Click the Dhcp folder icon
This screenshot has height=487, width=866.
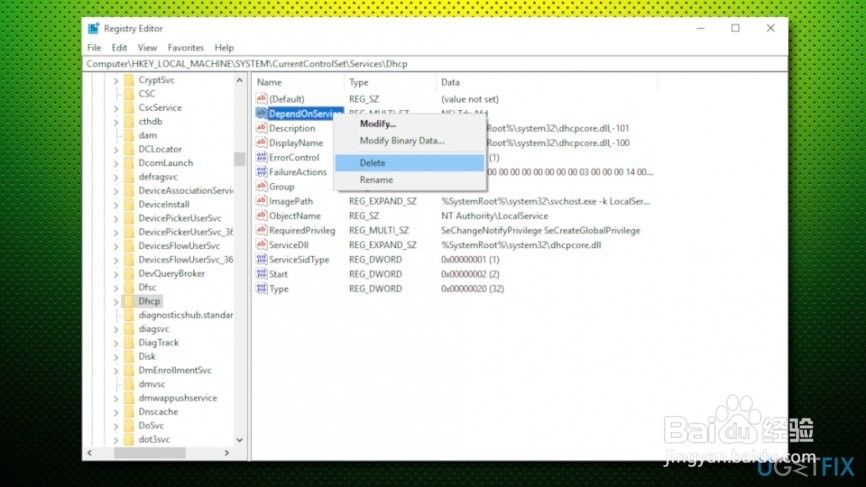[x=129, y=301]
